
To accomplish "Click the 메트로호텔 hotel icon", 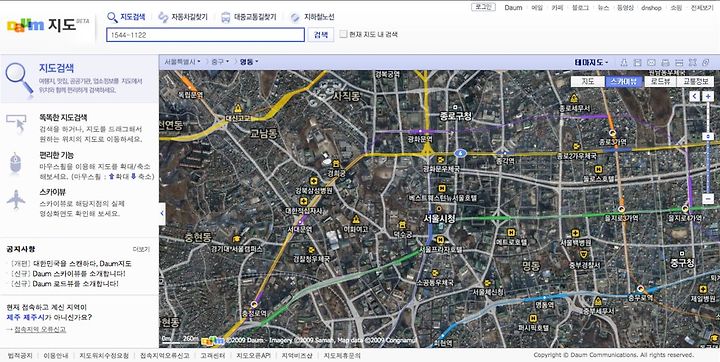I will 511,232.
